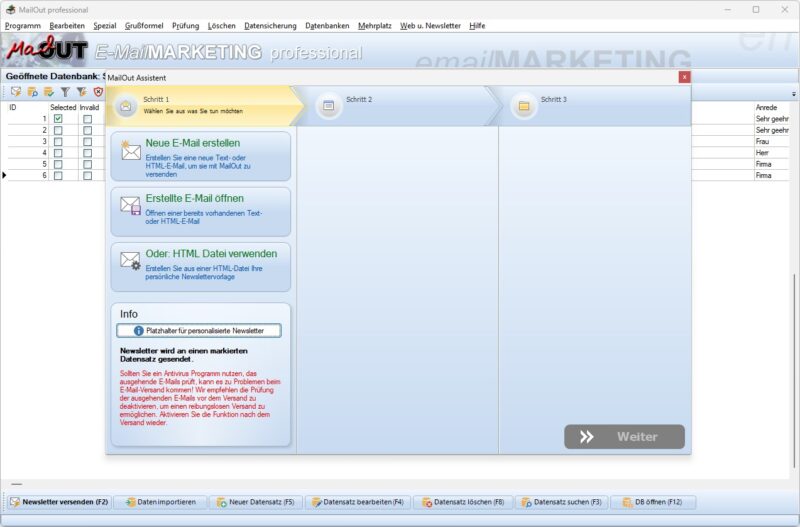The image size is (800, 527).
Task: Choose Erstellte E-Mail öffnen option
Action: tap(201, 211)
